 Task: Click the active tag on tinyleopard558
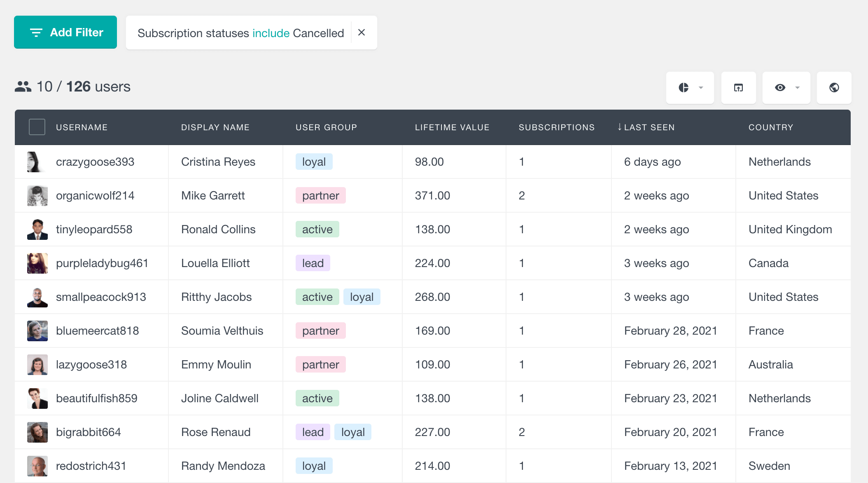[318, 229]
